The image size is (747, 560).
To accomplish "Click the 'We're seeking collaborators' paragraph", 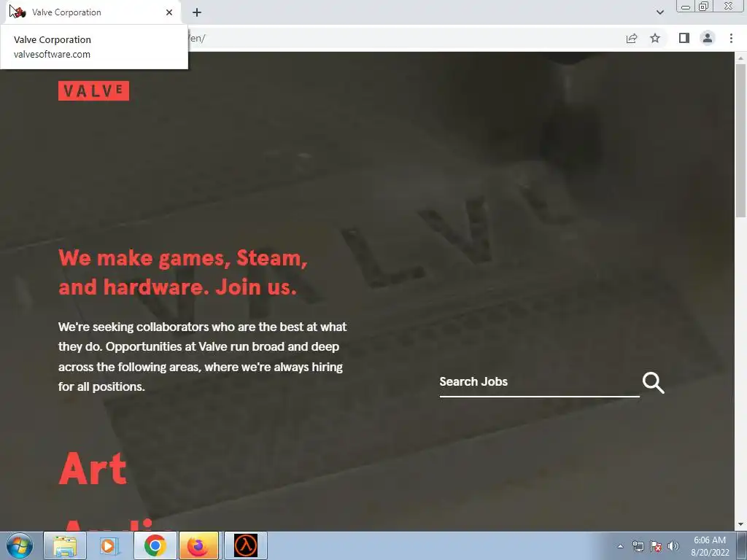I will click(203, 357).
